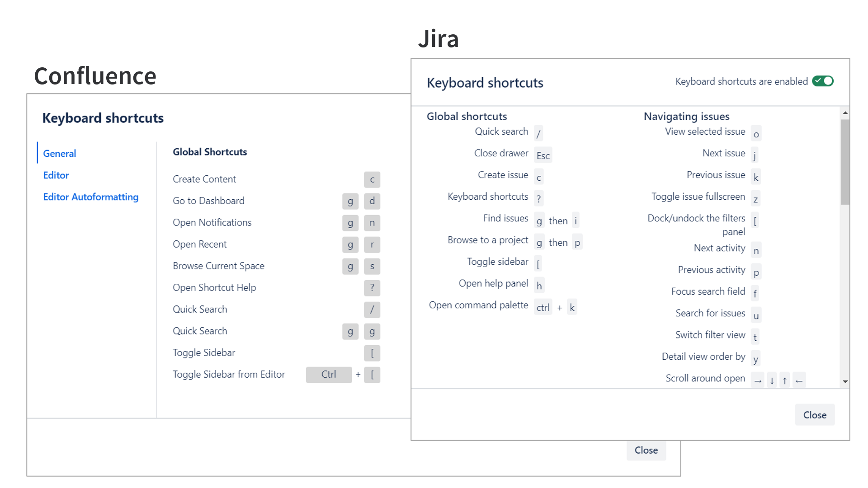Image resolution: width=868 pixels, height=488 pixels.
Task: Click the 'Esc' badge for Close drawer
Action: [542, 155]
